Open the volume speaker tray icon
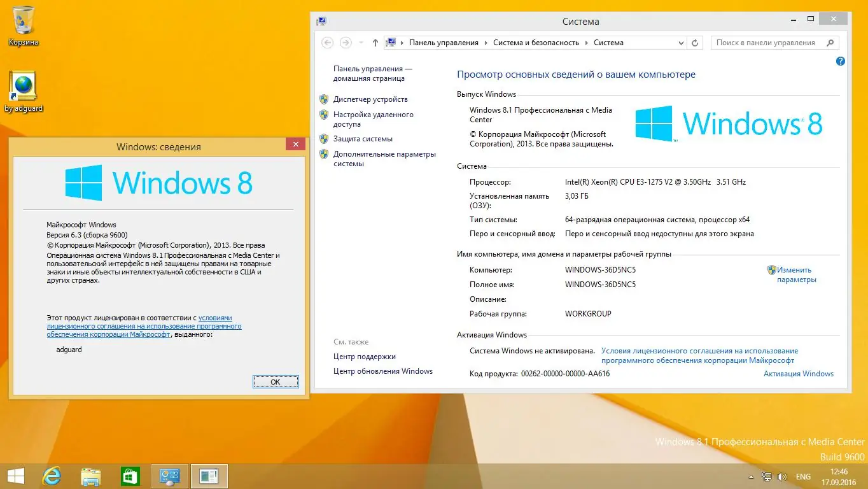The image size is (868, 489). pos(782,476)
